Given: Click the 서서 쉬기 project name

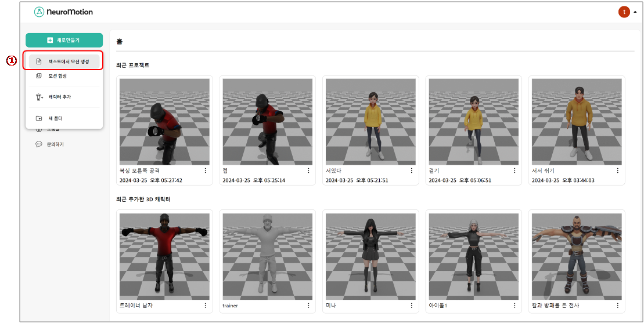Looking at the screenshot, I should pyautogui.click(x=543, y=170).
